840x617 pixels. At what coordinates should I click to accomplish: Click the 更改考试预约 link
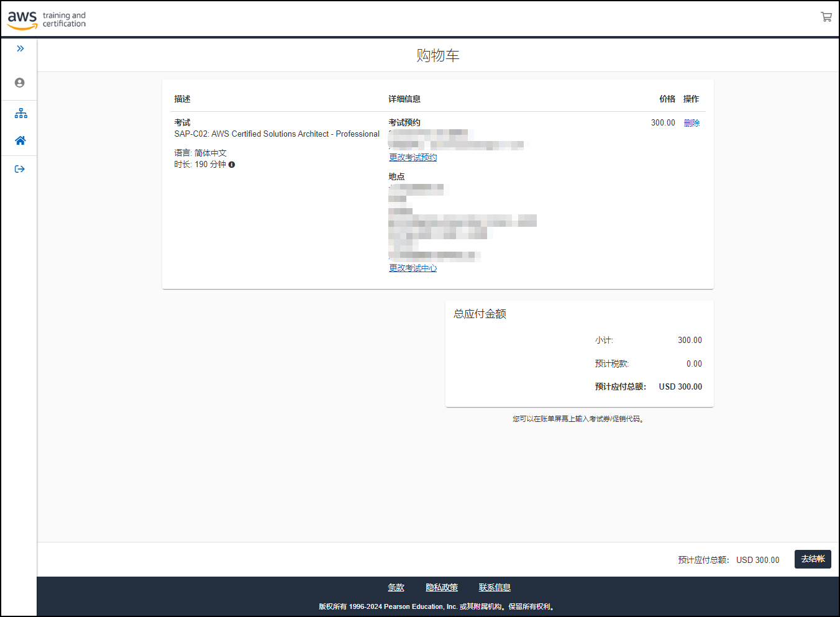click(413, 157)
